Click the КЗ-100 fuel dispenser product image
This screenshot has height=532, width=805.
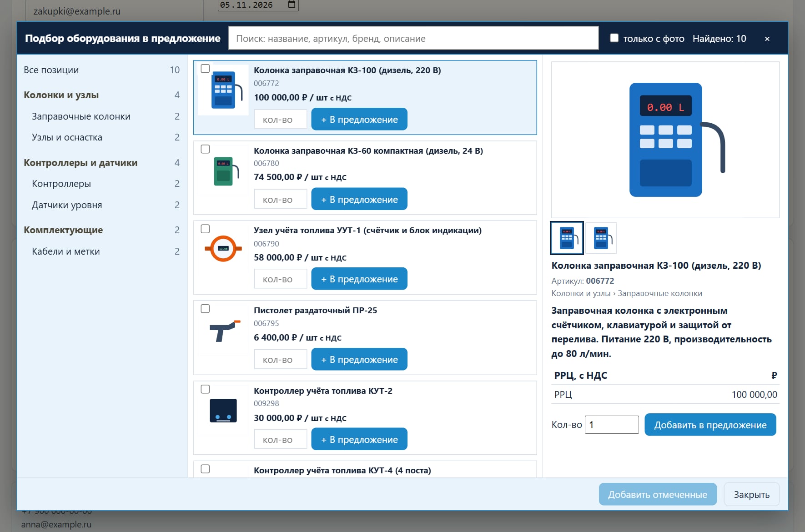click(x=223, y=90)
